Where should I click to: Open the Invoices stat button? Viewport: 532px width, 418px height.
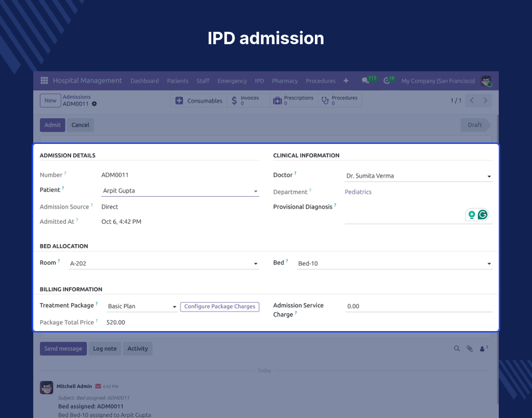tap(248, 100)
